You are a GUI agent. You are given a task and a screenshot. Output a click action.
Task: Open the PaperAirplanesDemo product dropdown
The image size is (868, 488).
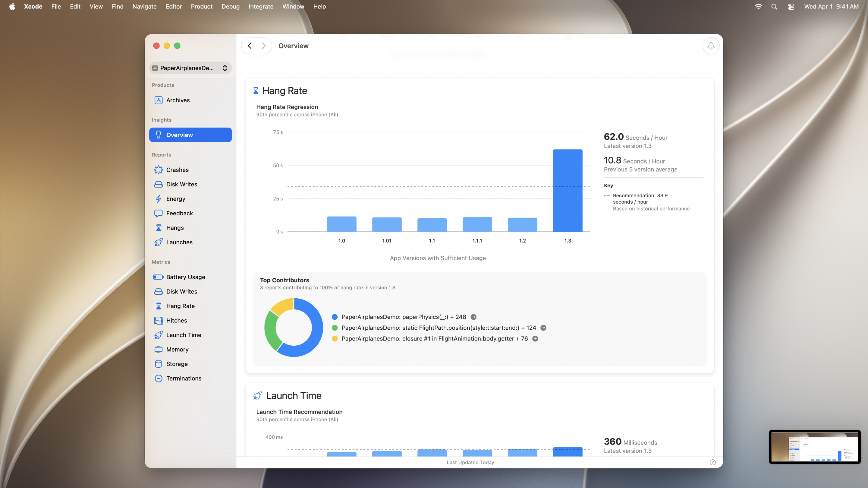click(190, 68)
